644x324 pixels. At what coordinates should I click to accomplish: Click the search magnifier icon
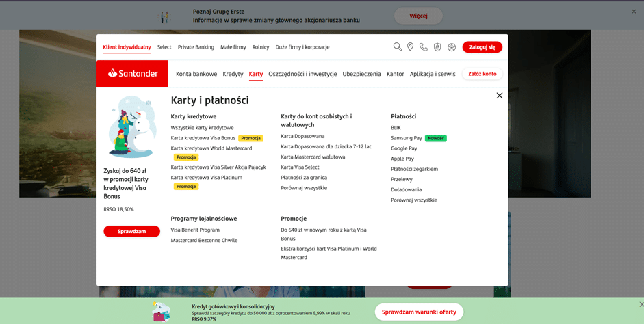(397, 47)
